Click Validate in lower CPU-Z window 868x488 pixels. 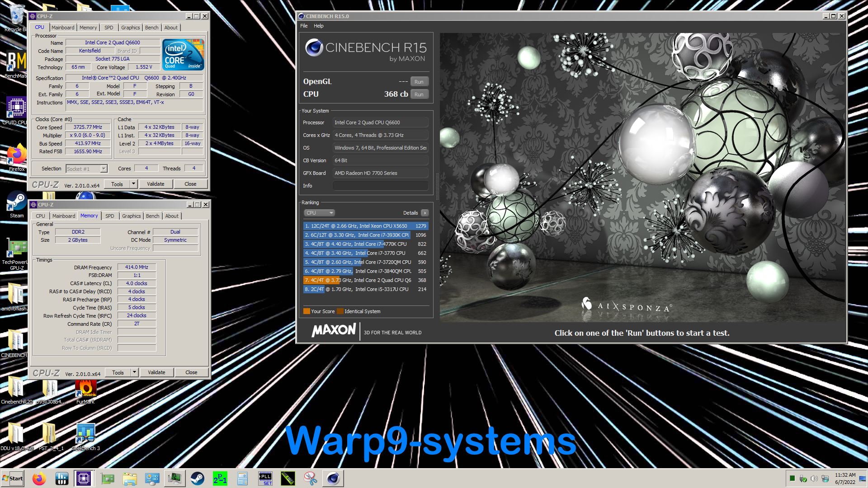click(x=156, y=372)
